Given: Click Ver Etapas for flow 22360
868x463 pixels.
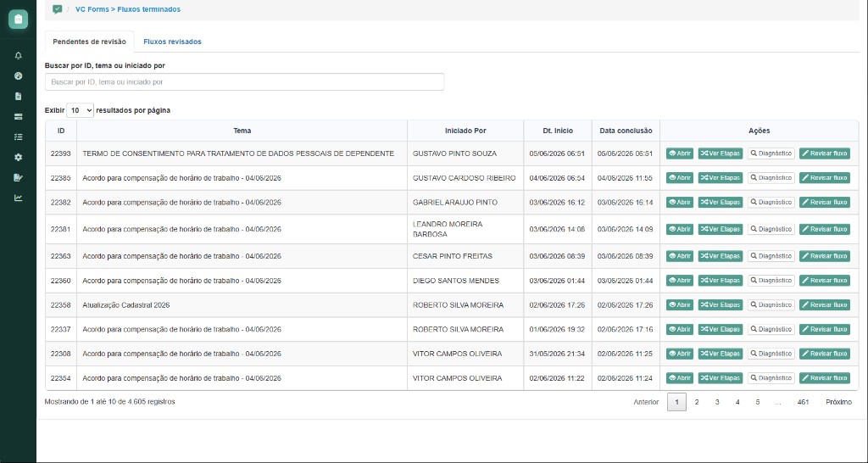Looking at the screenshot, I should 721,280.
